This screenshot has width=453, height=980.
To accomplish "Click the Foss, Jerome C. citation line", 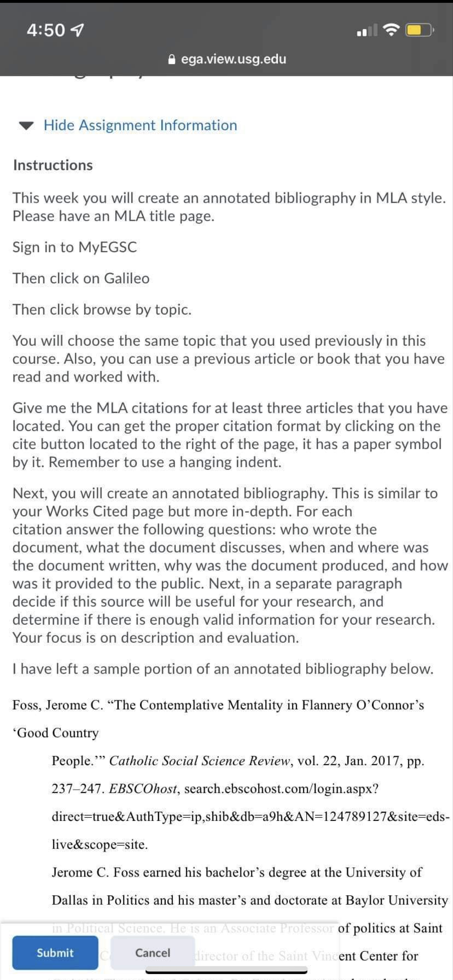I will 218,705.
